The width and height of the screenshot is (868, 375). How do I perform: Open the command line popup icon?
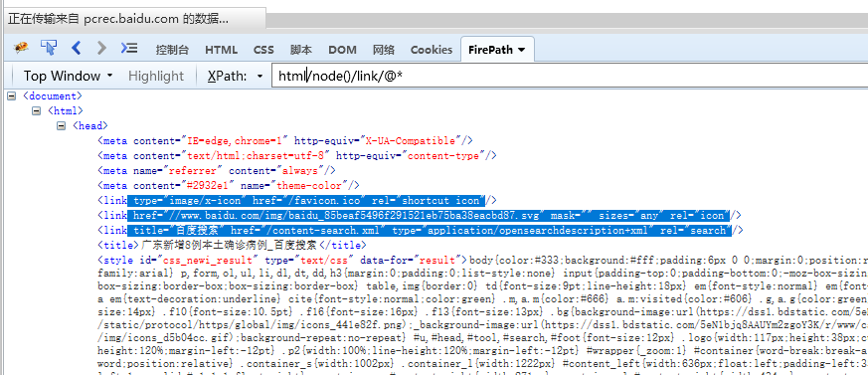click(129, 48)
